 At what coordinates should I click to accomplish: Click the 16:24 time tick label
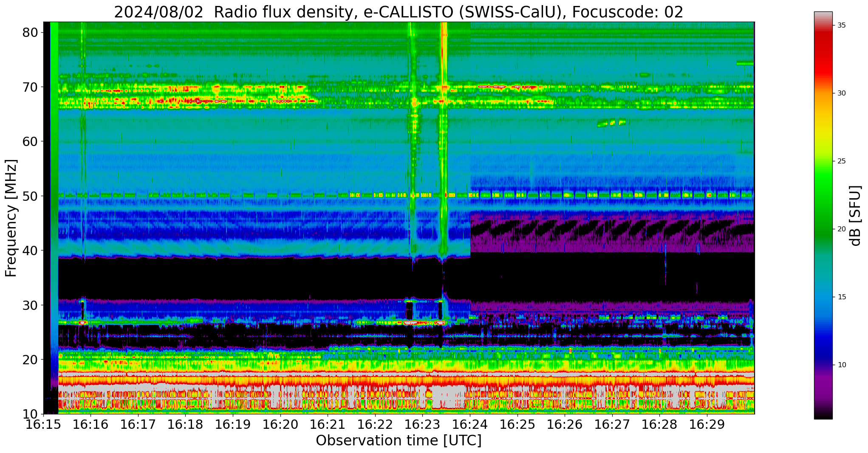[x=469, y=424]
